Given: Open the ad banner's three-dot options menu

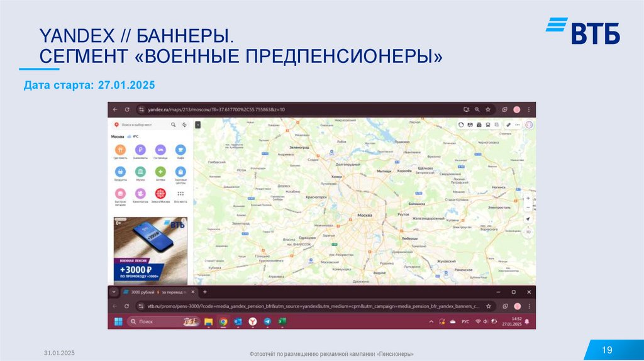Looking at the screenshot, I should (184, 222).
